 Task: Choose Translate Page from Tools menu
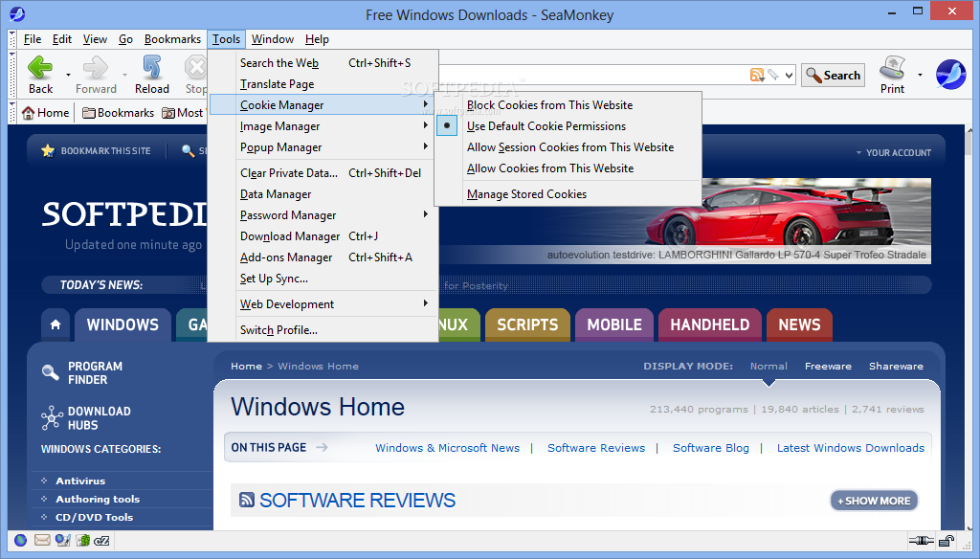323,84
